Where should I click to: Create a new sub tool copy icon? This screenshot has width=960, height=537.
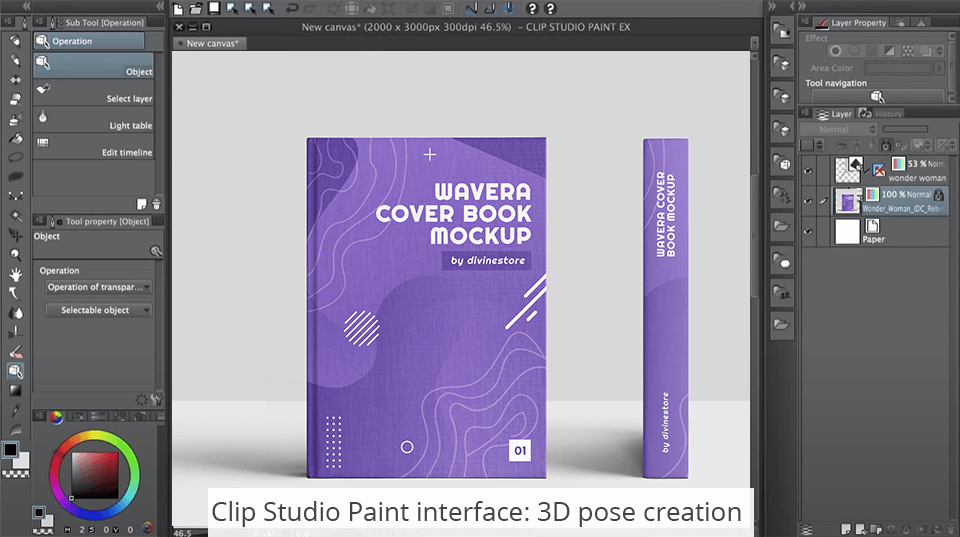pyautogui.click(x=141, y=204)
